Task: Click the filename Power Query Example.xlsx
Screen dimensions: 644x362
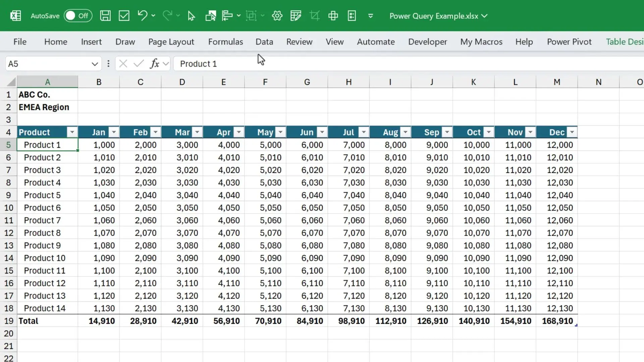Action: (434, 16)
